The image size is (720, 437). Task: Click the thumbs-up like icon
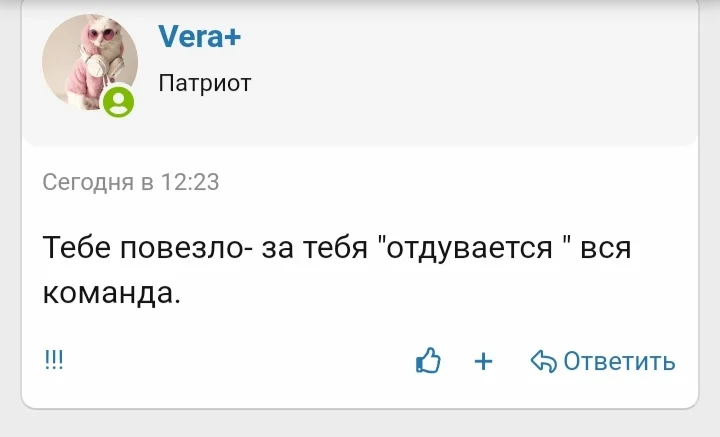428,361
